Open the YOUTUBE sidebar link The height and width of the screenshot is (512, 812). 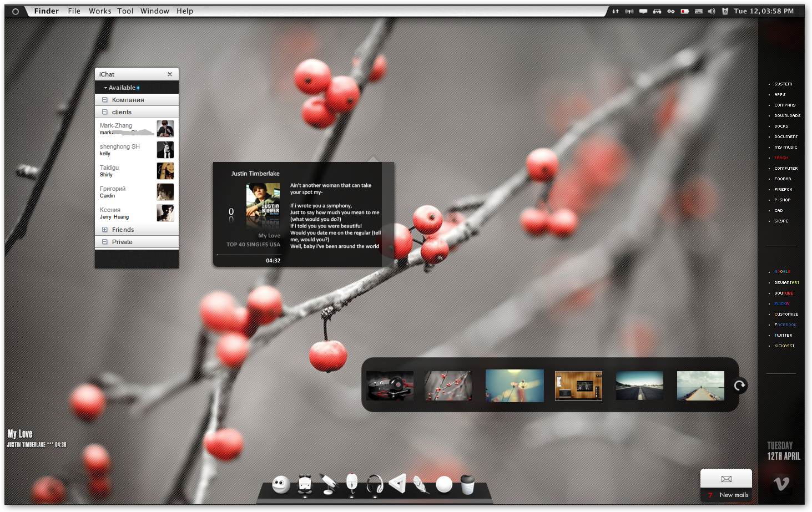click(784, 293)
